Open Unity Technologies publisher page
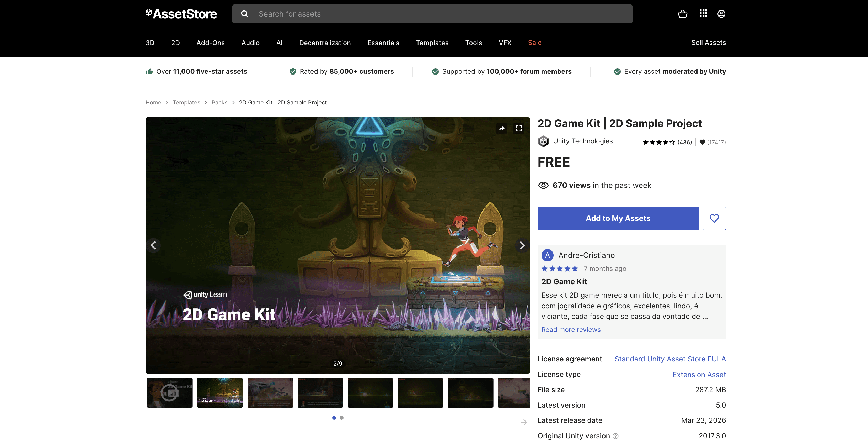The height and width of the screenshot is (442, 868). [x=583, y=141]
